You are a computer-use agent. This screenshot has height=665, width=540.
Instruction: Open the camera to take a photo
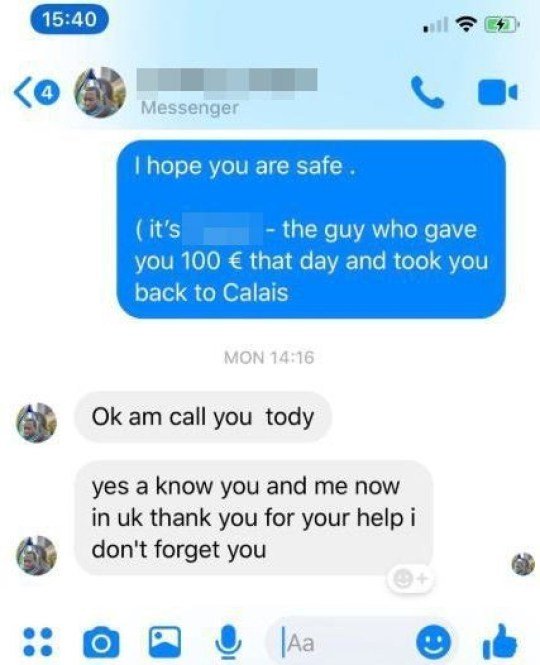click(x=101, y=643)
